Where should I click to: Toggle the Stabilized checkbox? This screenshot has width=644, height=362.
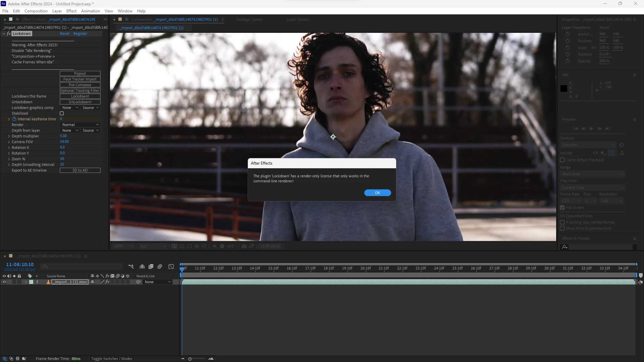(x=62, y=113)
